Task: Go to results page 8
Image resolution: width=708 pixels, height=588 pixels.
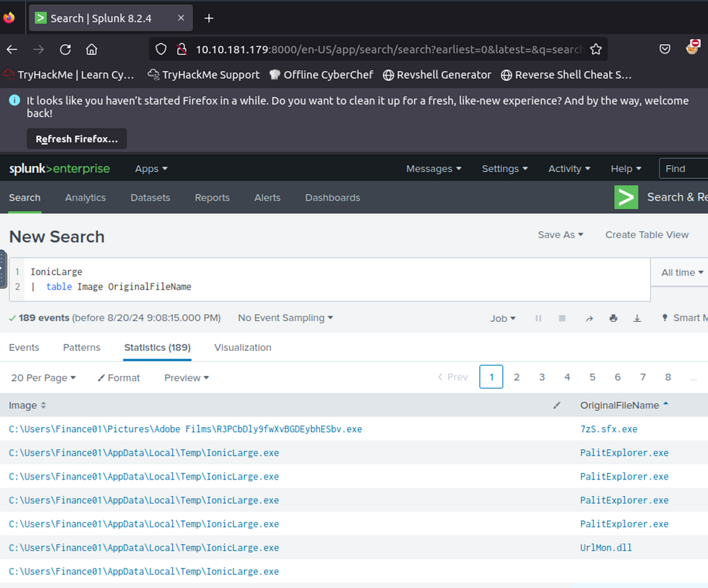Action: click(x=669, y=377)
